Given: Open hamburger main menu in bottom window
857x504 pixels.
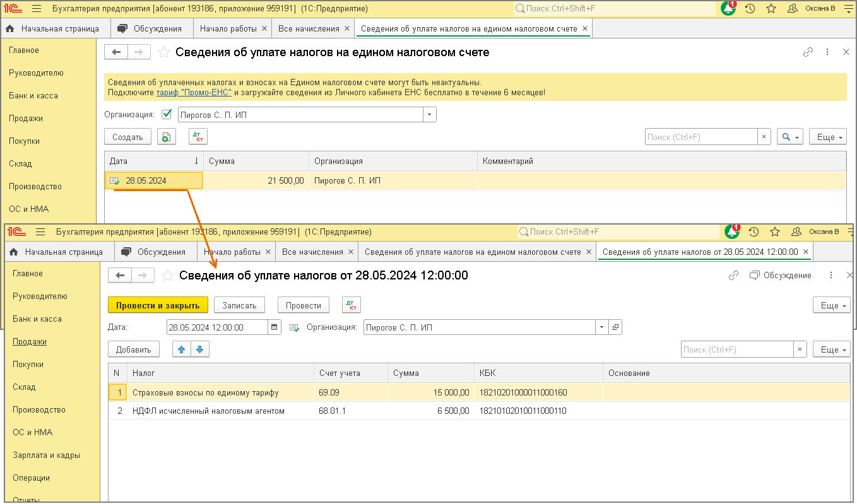Looking at the screenshot, I should click(x=40, y=232).
